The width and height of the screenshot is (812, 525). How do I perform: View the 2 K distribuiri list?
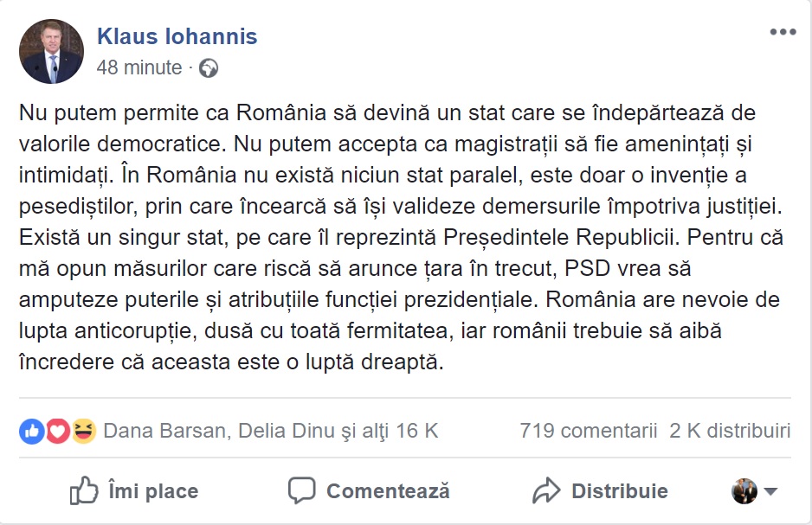(730, 431)
